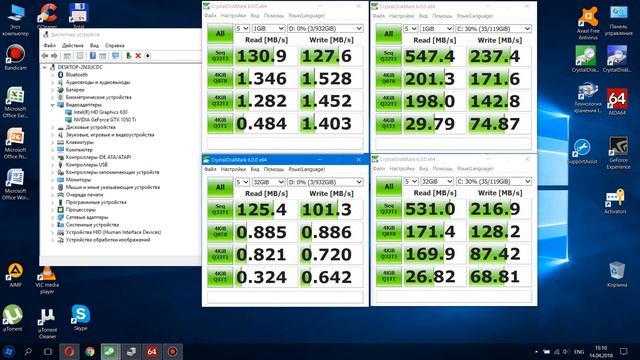Select NVIDIA GeForce GTX 1050 Ti device

point(104,120)
